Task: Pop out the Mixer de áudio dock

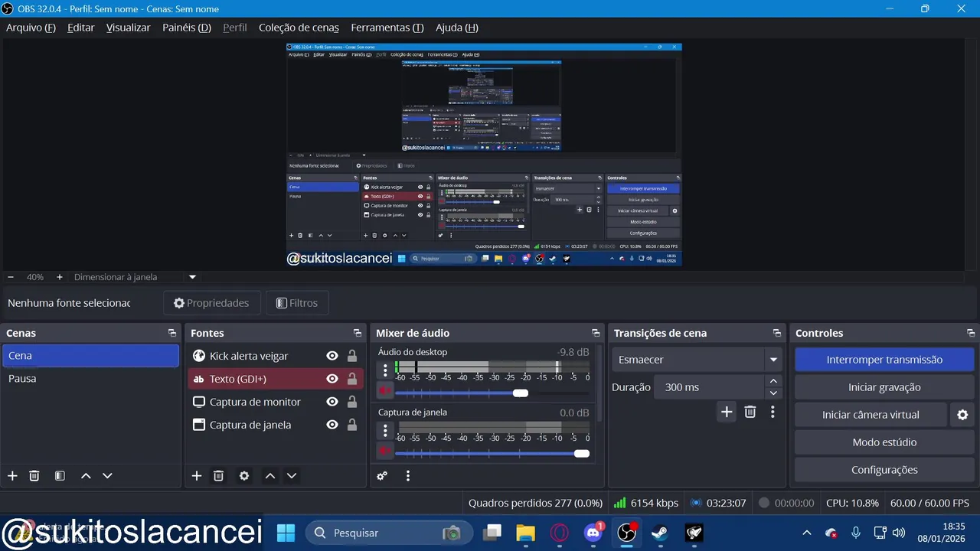Action: tap(596, 334)
